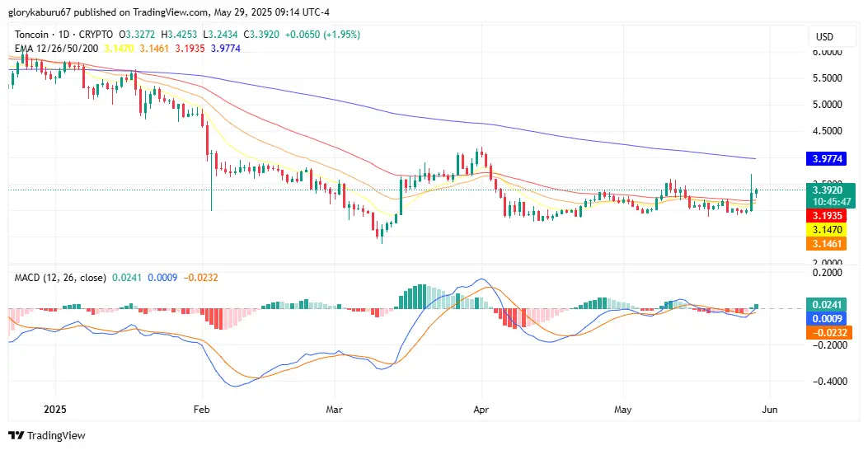The width and height of the screenshot is (868, 450).
Task: Click the Mar marker on time axis
Action: click(x=335, y=410)
